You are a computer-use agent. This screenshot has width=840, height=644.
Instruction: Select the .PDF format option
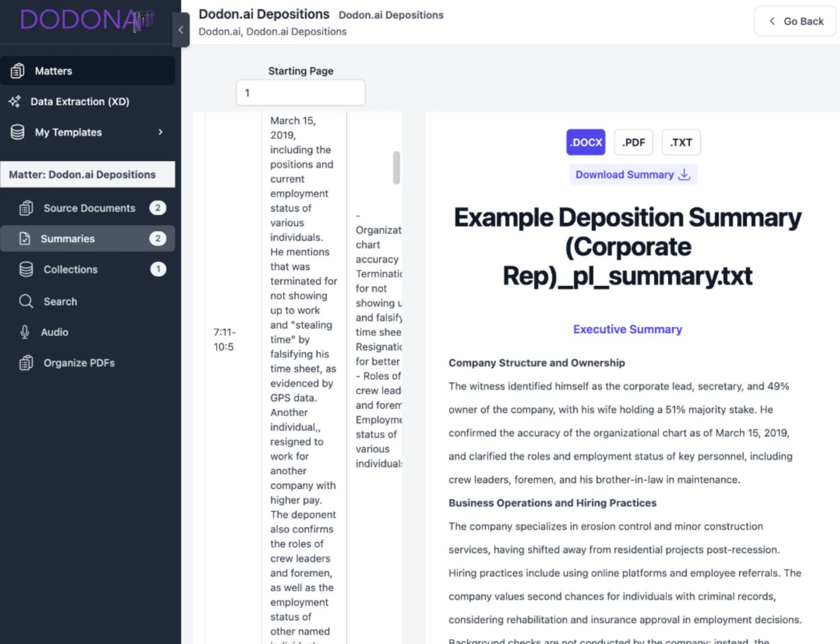coord(633,142)
